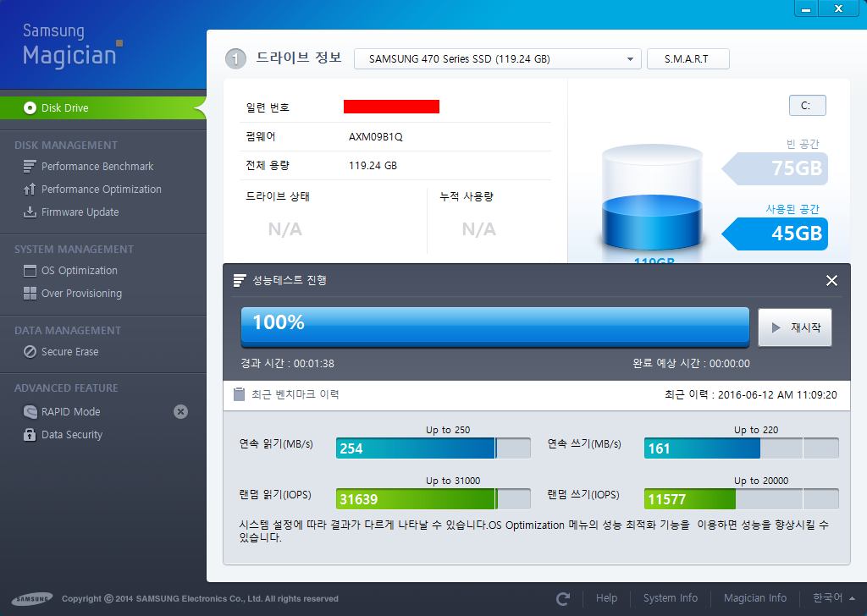Click the Performance Benchmark bars icon
The image size is (867, 616).
(30, 167)
